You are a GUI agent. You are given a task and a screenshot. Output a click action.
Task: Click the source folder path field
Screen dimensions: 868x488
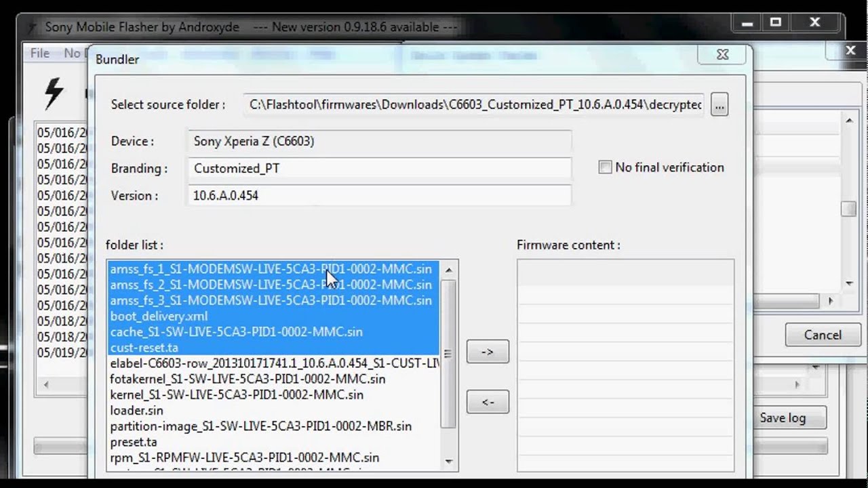(x=475, y=104)
